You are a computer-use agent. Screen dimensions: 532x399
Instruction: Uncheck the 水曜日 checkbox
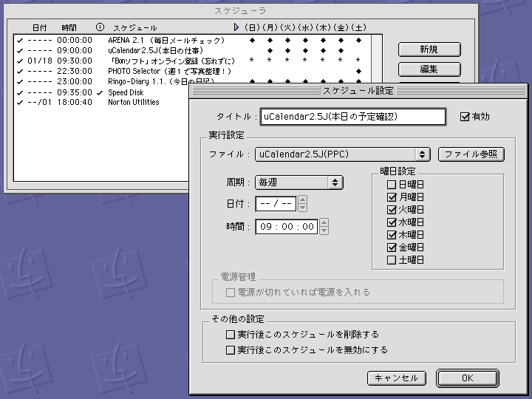click(x=391, y=222)
